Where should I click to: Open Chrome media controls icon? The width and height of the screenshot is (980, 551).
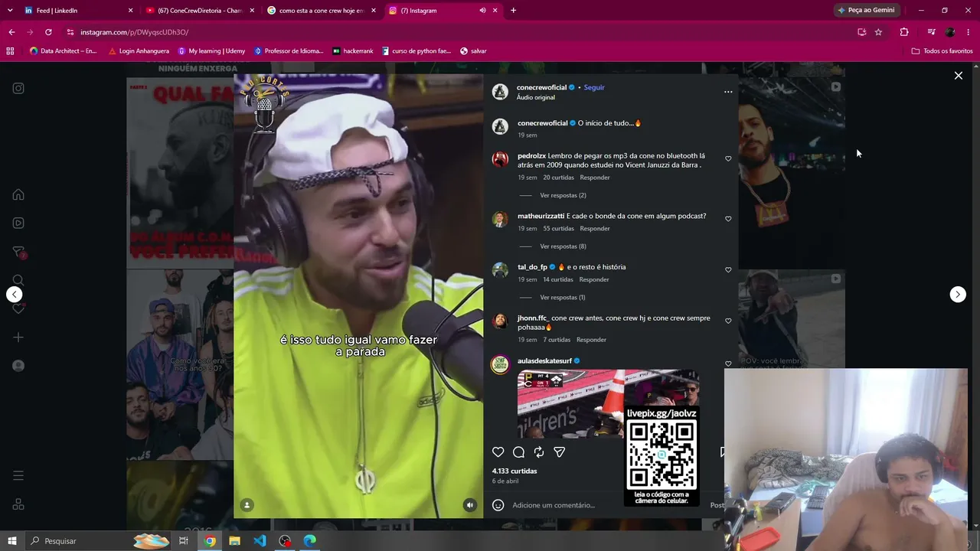coord(931,32)
